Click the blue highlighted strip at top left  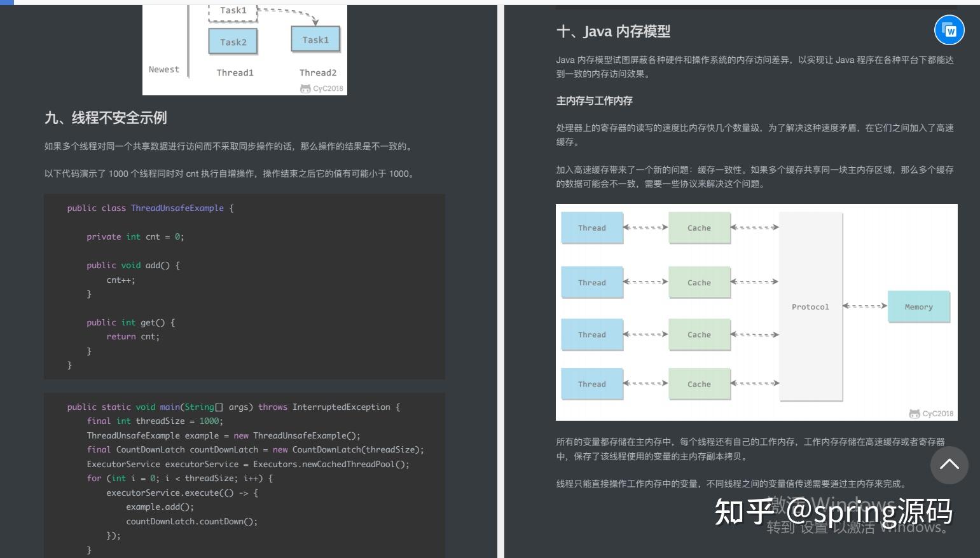pos(6,4)
